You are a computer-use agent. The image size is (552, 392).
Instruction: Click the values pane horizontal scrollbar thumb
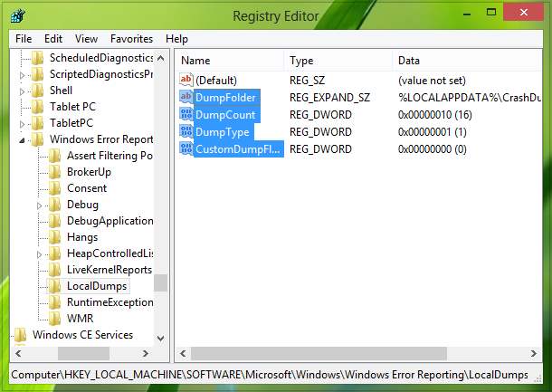(x=319, y=353)
